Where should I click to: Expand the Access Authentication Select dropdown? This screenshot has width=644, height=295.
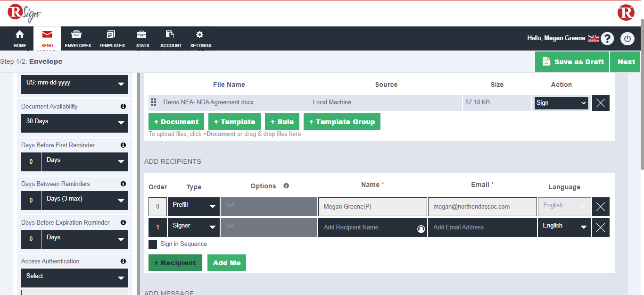point(74,278)
